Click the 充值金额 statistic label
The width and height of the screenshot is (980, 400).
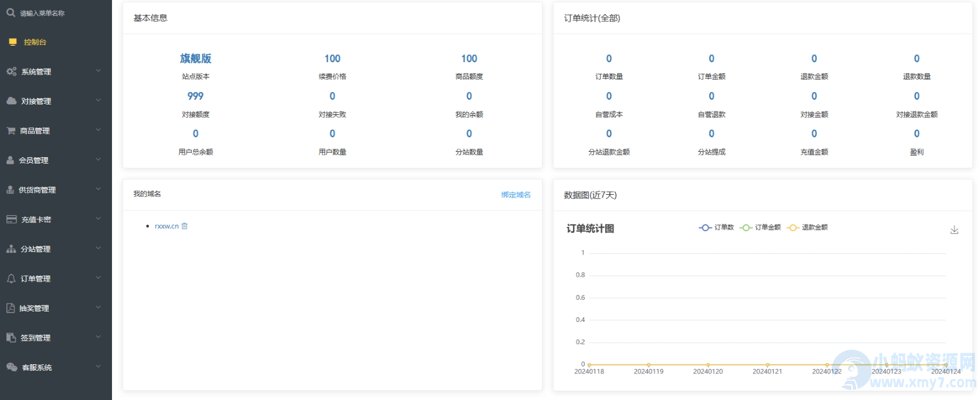(x=814, y=152)
